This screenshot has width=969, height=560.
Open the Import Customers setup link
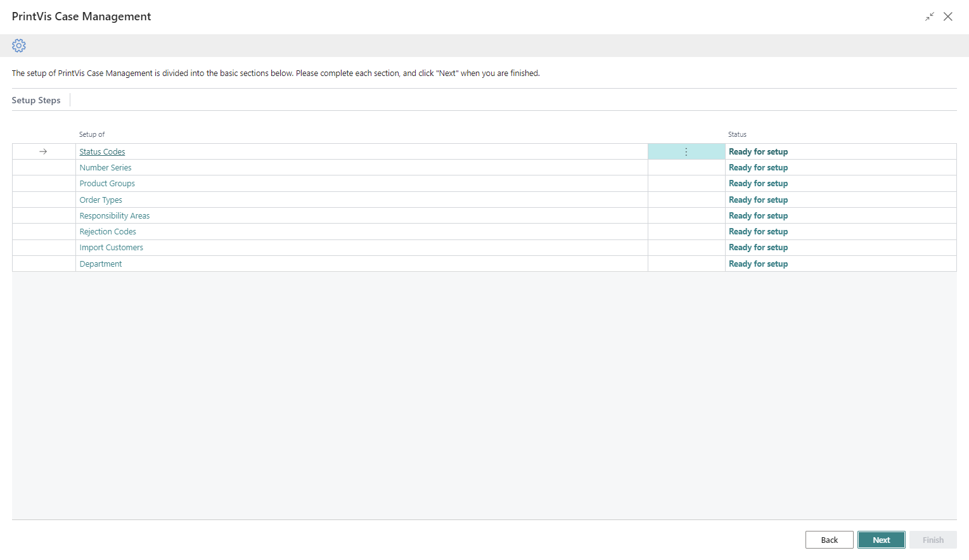pos(111,248)
